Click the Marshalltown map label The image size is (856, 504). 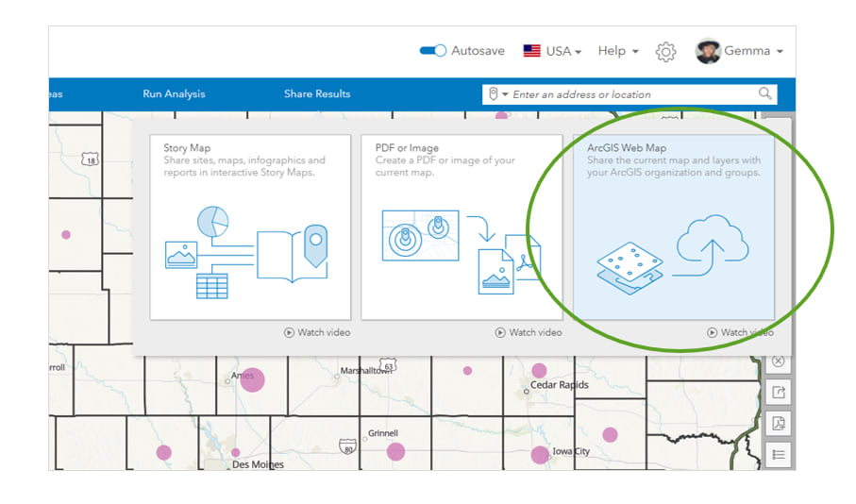tap(366, 371)
